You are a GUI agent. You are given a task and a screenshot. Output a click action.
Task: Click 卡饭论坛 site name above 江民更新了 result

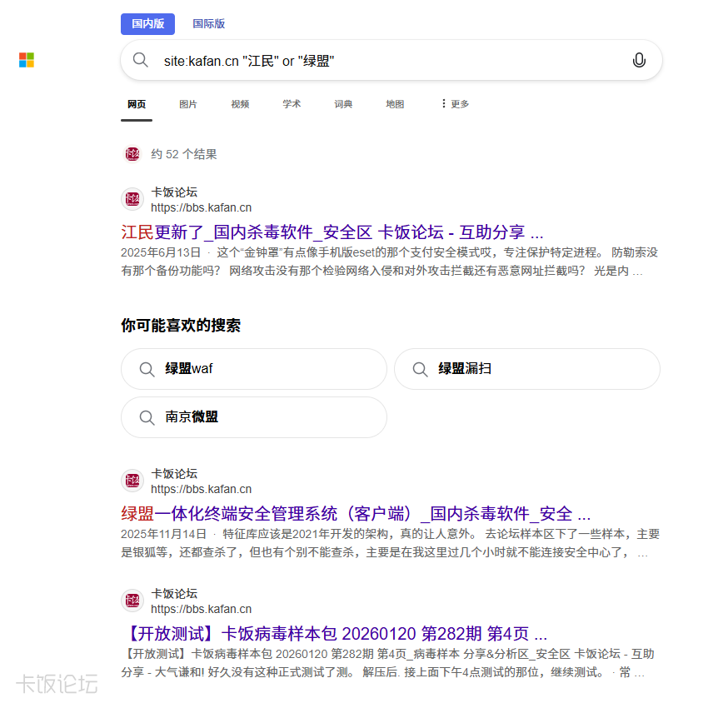174,192
